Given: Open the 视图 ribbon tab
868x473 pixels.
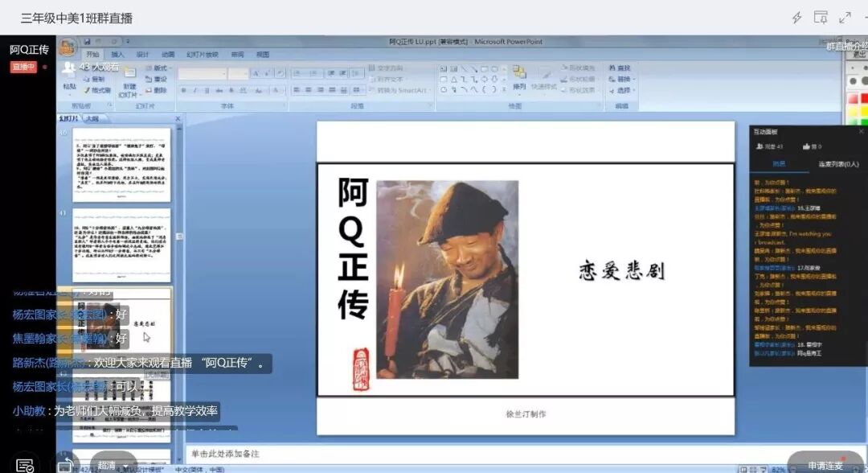Looking at the screenshot, I should [262, 54].
